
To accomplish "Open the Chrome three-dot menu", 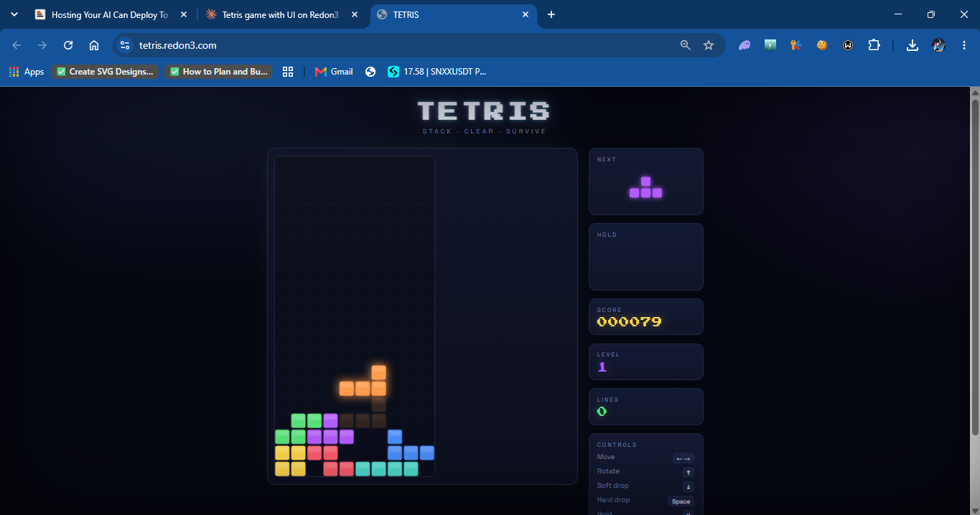I will click(964, 45).
